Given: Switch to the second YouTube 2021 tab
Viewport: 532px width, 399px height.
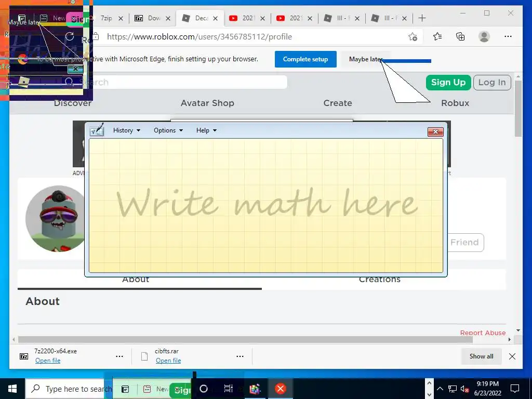Looking at the screenshot, I should [x=294, y=18].
